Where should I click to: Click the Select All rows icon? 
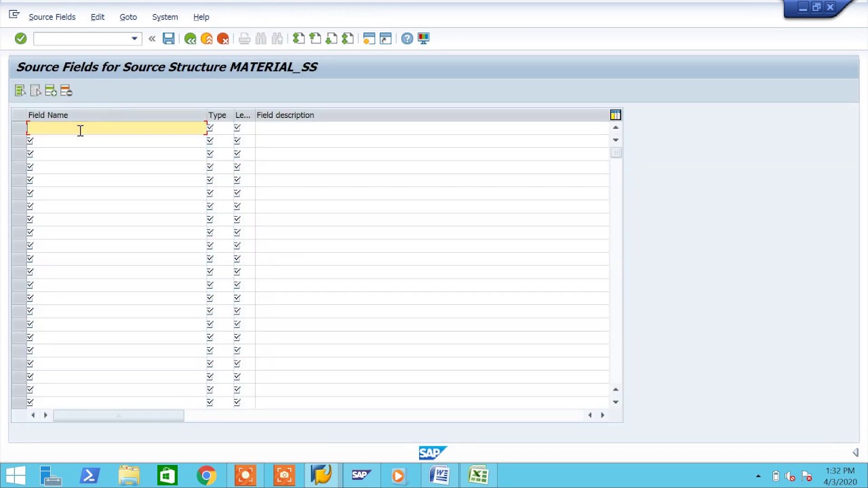tap(20, 91)
